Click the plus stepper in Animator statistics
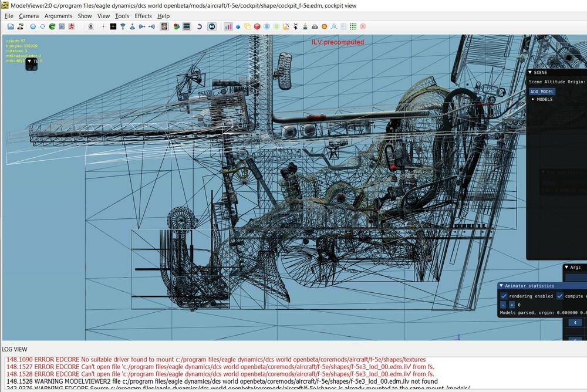Viewport: 587px width, 392px height. [511, 305]
